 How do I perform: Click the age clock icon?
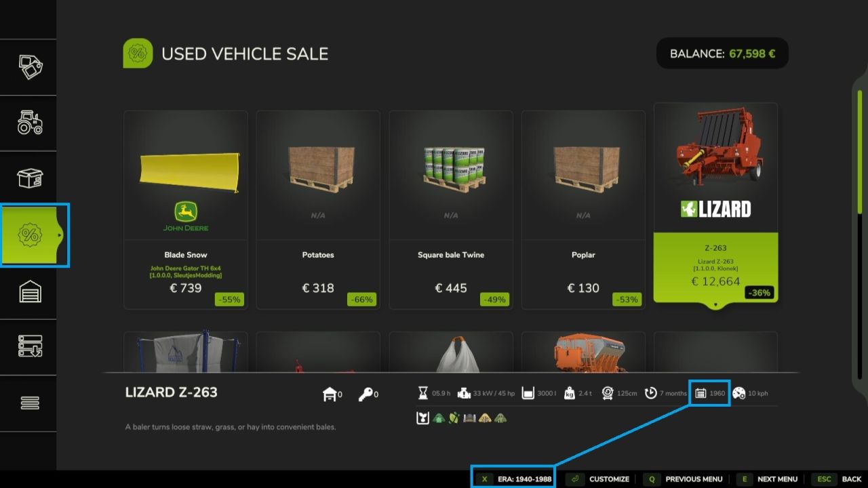pos(650,393)
